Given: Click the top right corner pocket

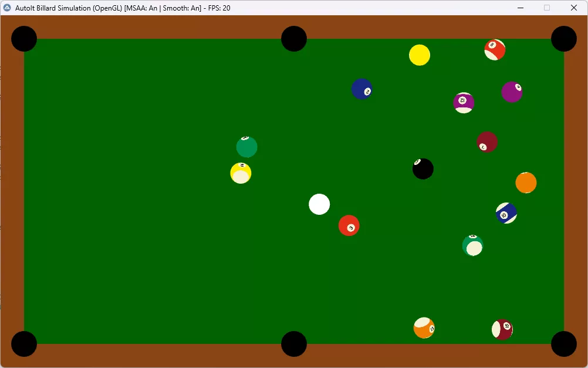Looking at the screenshot, I should click(564, 39).
